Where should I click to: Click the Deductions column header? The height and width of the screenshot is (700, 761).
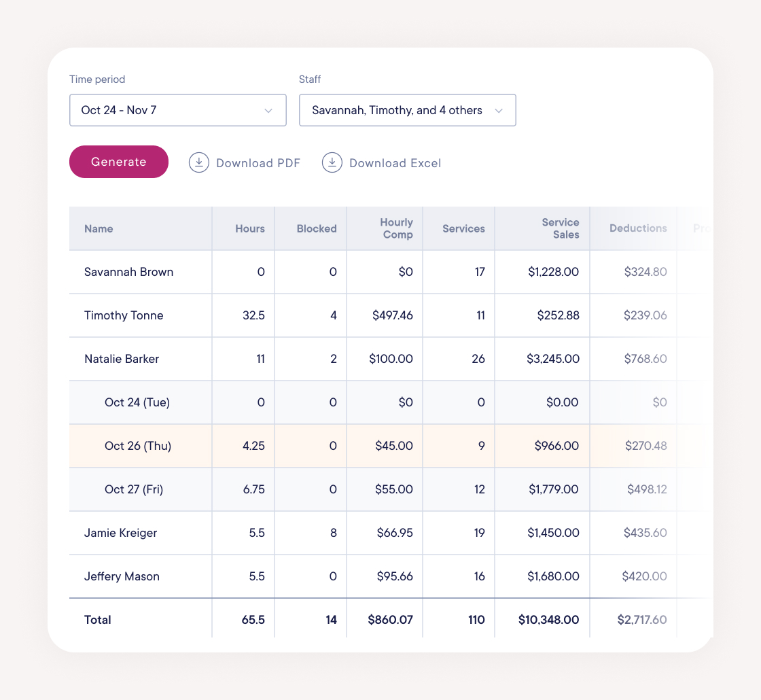coord(638,228)
